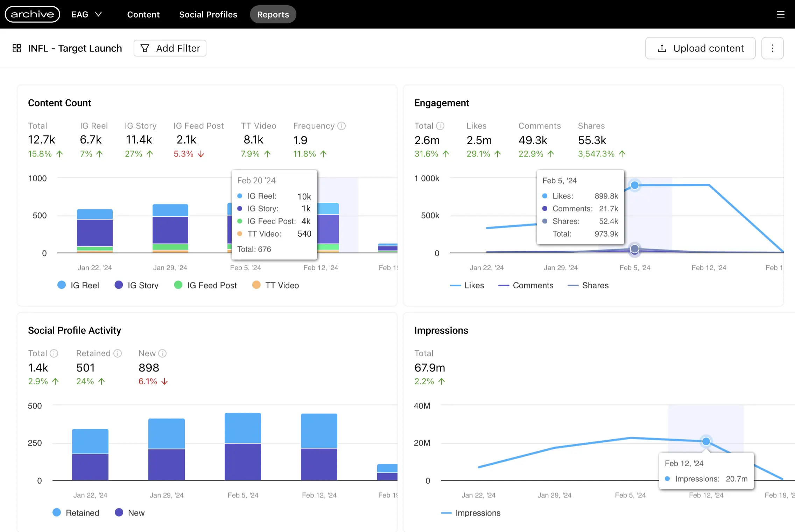Image resolution: width=795 pixels, height=532 pixels.
Task: Click the New info icon
Action: (x=162, y=353)
